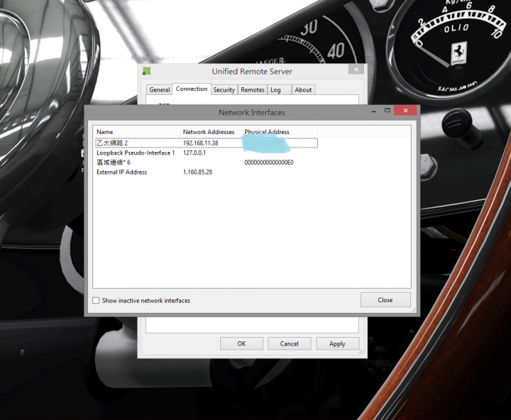Viewport: 511px width, 420px height.
Task: Sort by the Name column header
Action: click(x=136, y=132)
